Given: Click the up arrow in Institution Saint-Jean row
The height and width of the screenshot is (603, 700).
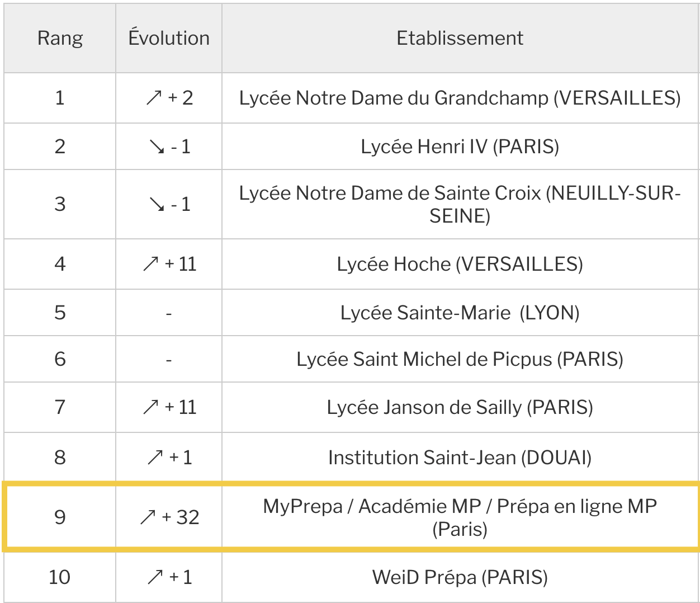Looking at the screenshot, I should pyautogui.click(x=155, y=458).
